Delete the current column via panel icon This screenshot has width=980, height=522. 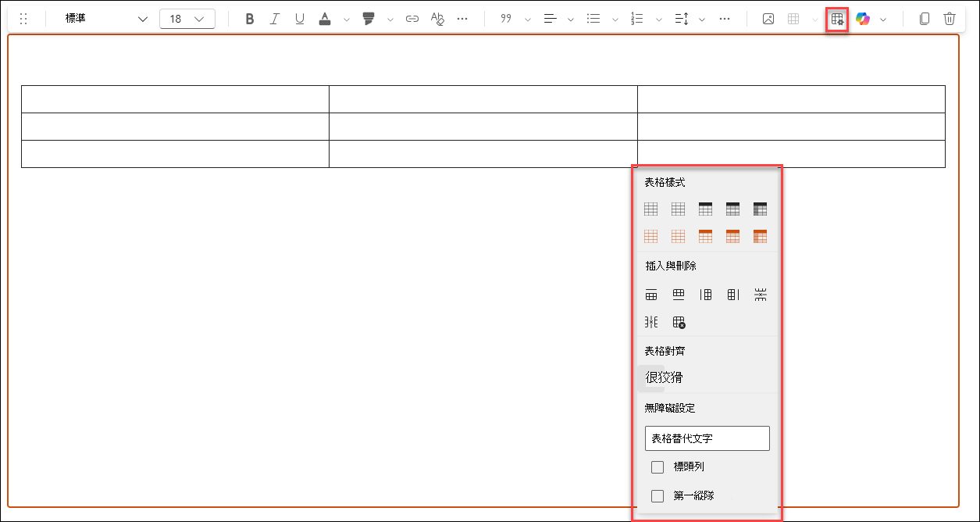651,322
